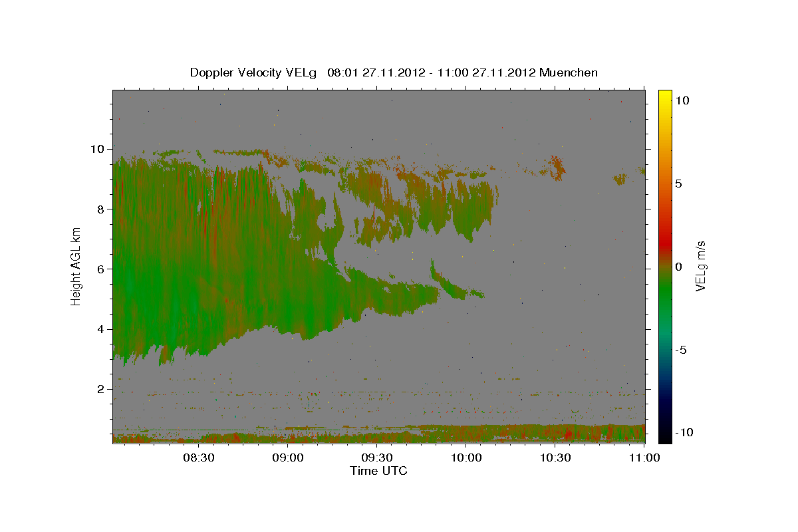Click the height axis label '8'
The height and width of the screenshot is (532, 798).
click(101, 209)
